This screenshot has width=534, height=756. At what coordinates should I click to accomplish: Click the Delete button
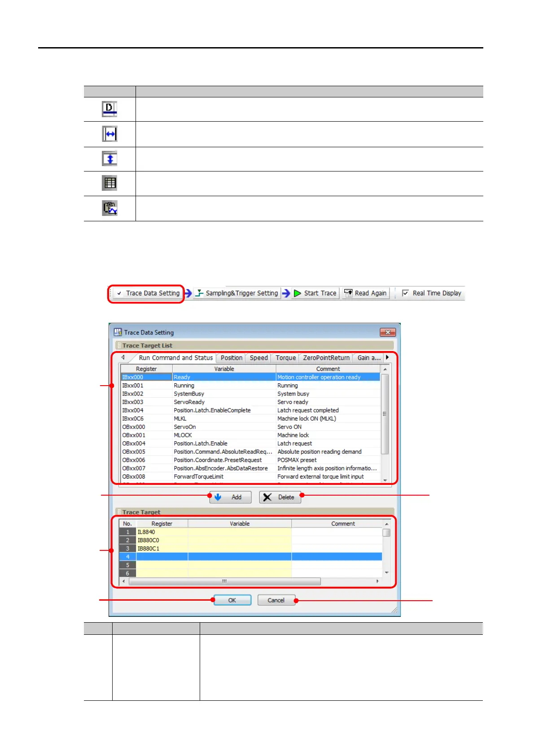click(x=280, y=497)
